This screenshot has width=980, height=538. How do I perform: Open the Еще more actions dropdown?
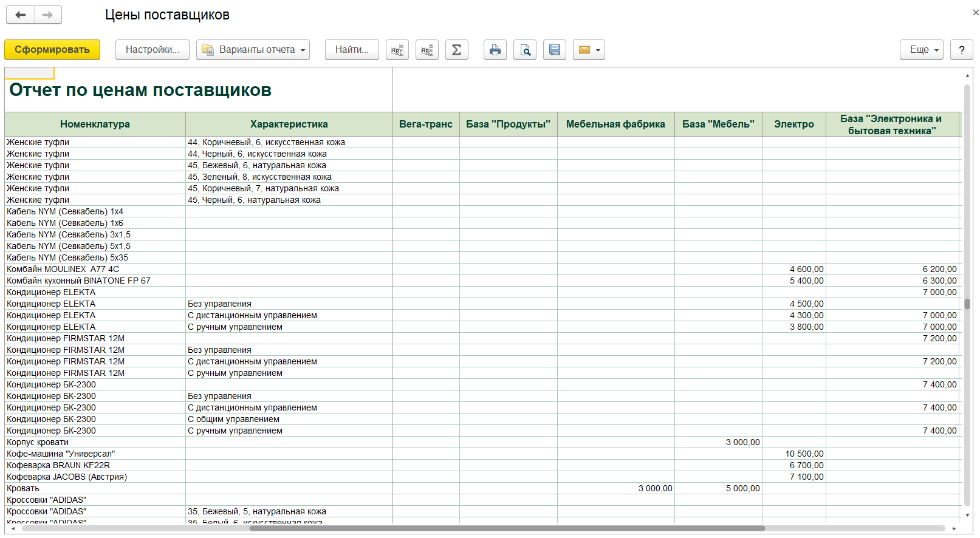pyautogui.click(x=922, y=50)
